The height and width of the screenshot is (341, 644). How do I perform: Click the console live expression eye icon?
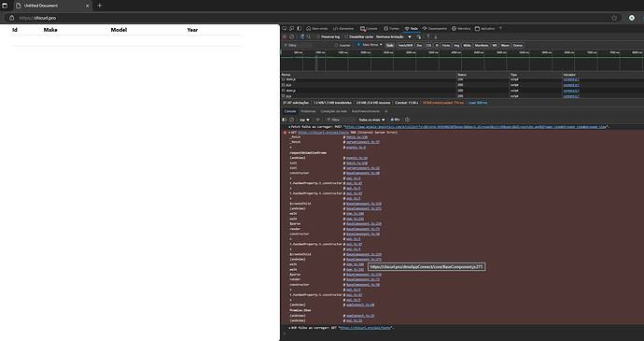(317, 120)
